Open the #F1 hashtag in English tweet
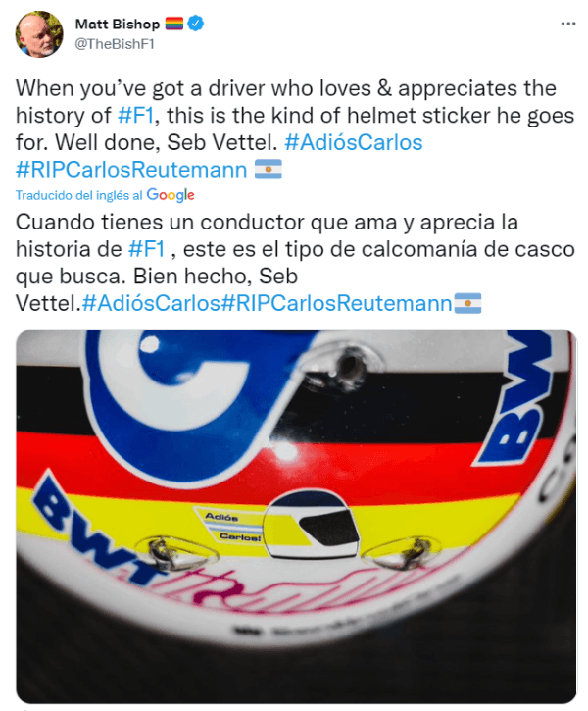The image size is (588, 711). tap(135, 115)
